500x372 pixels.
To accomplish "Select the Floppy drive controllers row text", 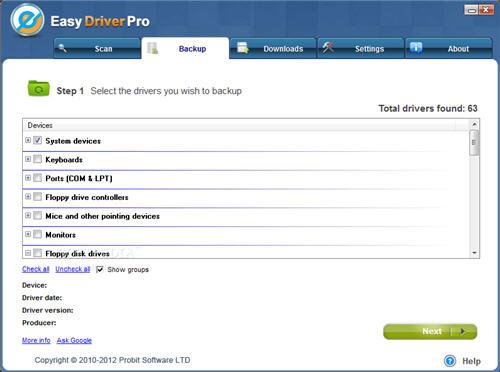I will pos(87,197).
